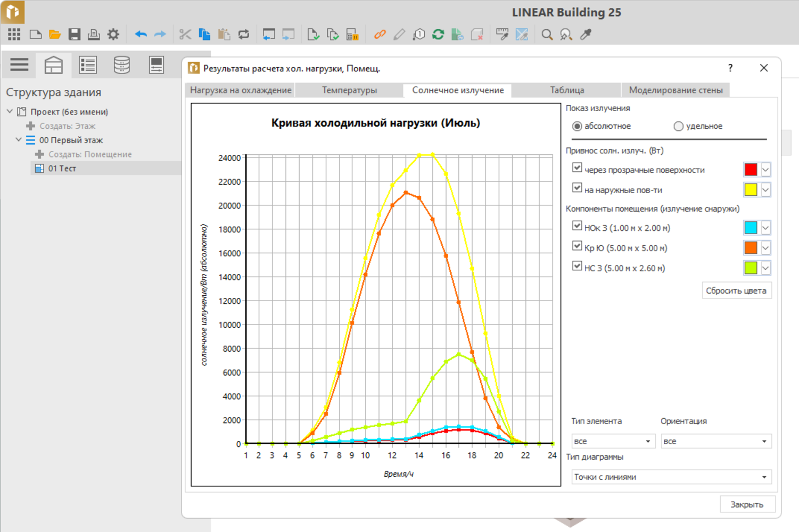Toggle the 'Кр Ю (5.00 м x 5.00 м)' checkbox
The height and width of the screenshot is (532, 799).
577,246
